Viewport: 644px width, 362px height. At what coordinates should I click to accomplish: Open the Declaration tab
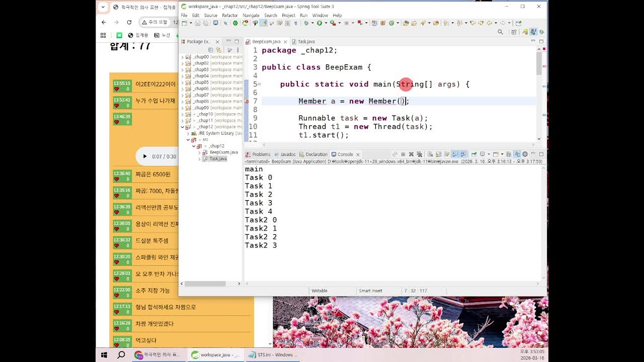313,154
